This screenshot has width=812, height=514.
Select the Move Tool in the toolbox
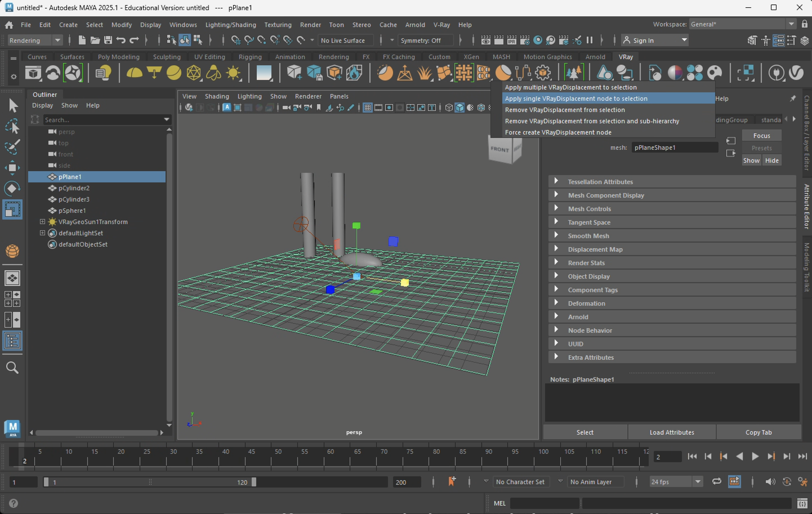coord(12,168)
